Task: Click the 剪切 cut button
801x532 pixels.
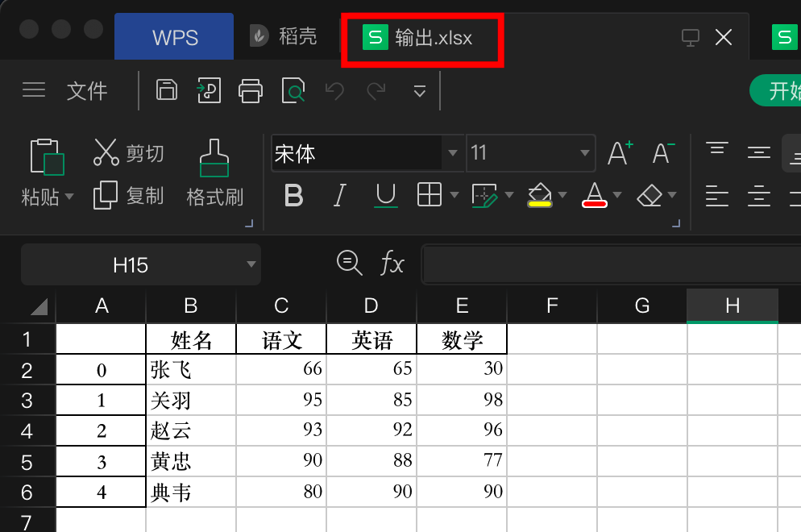Action: [x=128, y=152]
